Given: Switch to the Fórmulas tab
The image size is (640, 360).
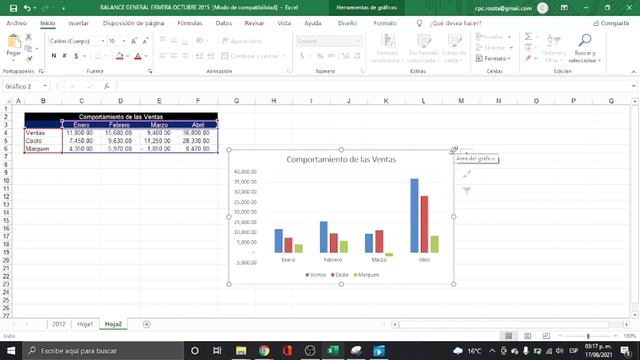Looking at the screenshot, I should coord(190,23).
